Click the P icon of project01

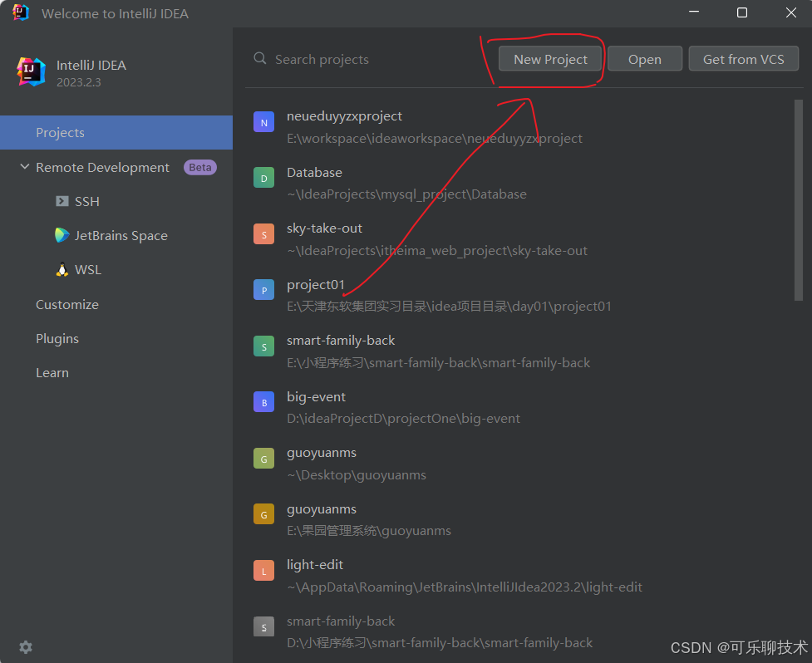(263, 290)
